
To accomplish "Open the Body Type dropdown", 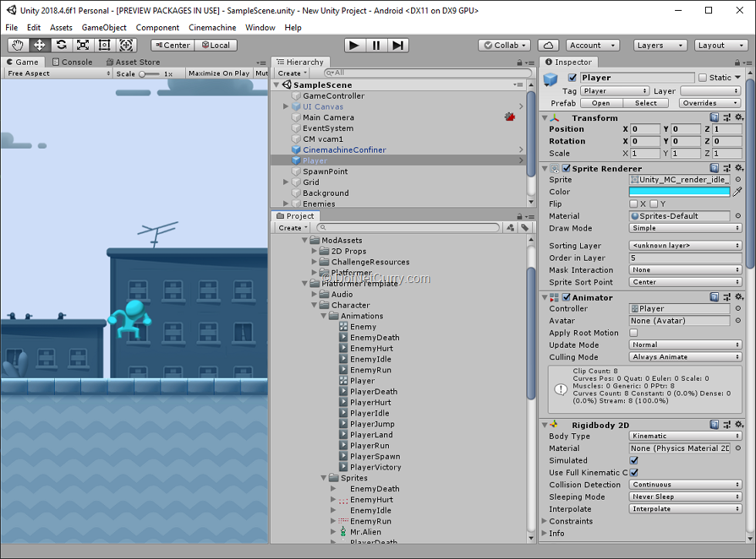I will pos(685,436).
